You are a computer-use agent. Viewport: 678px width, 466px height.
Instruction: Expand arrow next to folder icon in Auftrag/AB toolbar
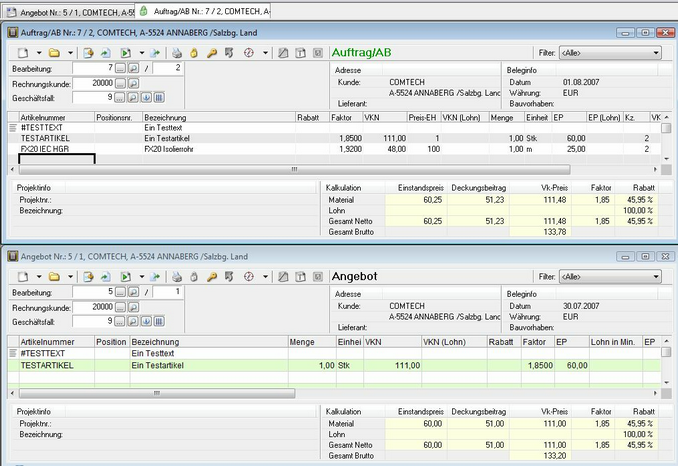pyautogui.click(x=70, y=53)
